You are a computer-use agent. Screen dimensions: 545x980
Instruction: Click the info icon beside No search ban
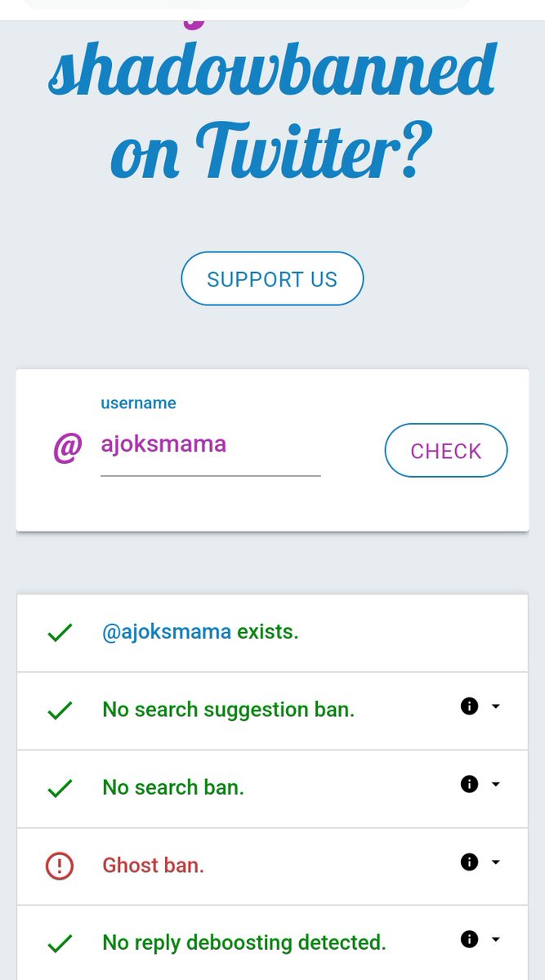[469, 784]
